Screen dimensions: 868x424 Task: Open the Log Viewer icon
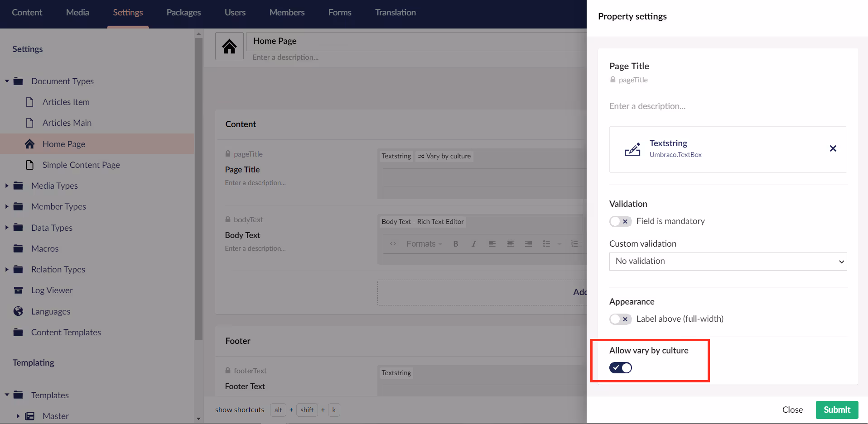18,290
